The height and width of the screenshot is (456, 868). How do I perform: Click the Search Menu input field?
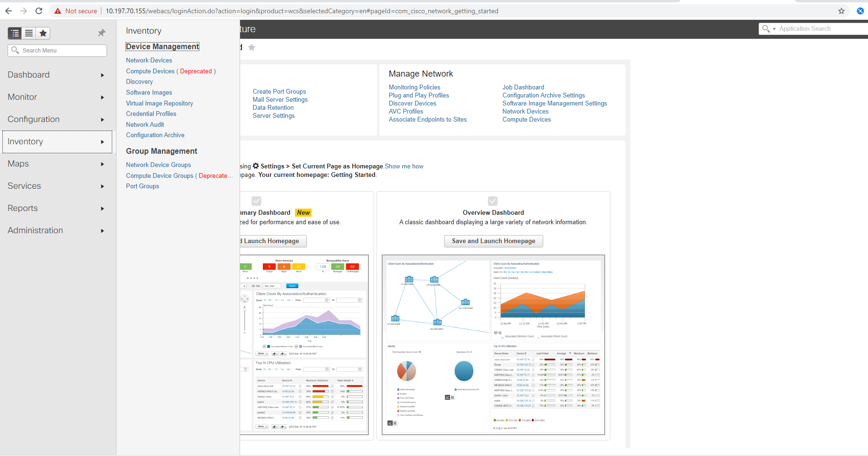click(x=57, y=51)
